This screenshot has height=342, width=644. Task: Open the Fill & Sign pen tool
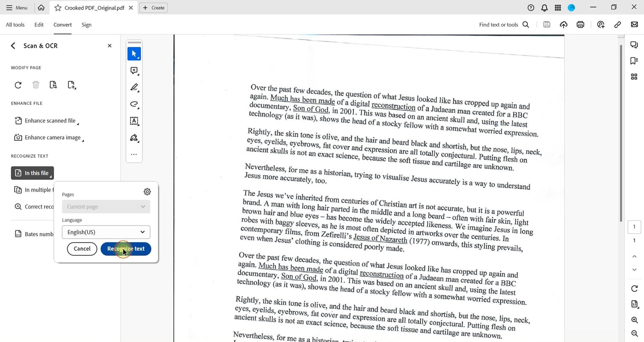tap(134, 138)
